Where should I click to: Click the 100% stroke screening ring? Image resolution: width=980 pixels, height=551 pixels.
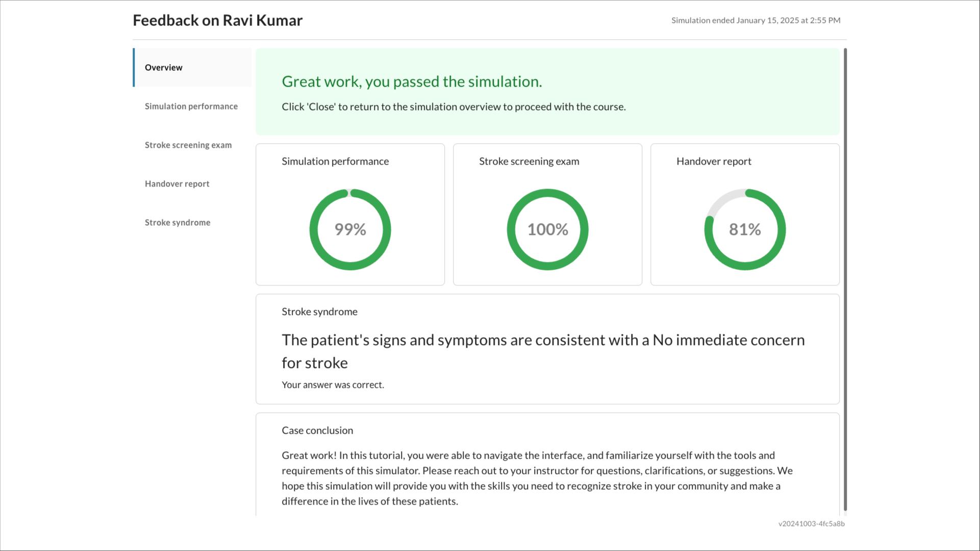[547, 229]
